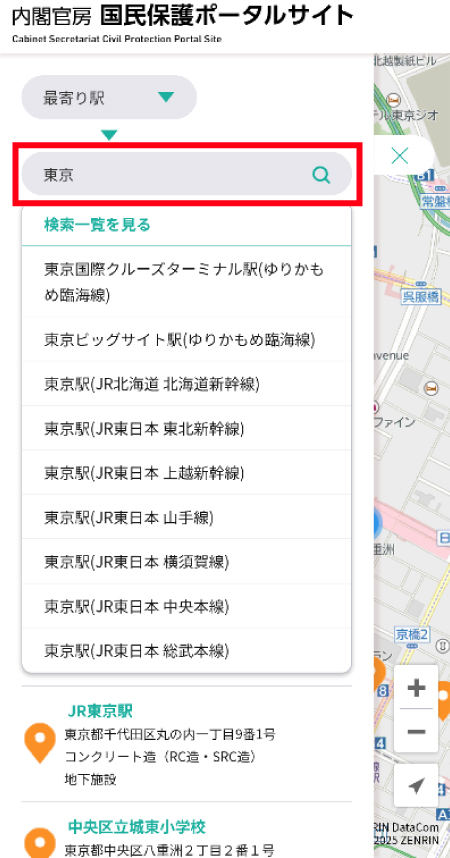
Task: Choose 東京駅(JR北海道 北海道新幹線) suggestion
Action: click(187, 384)
